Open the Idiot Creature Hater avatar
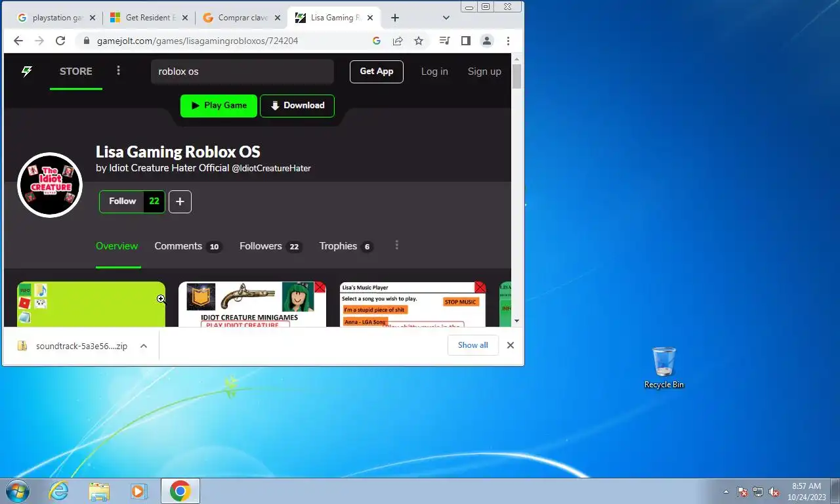Image resolution: width=840 pixels, height=504 pixels. click(x=49, y=185)
